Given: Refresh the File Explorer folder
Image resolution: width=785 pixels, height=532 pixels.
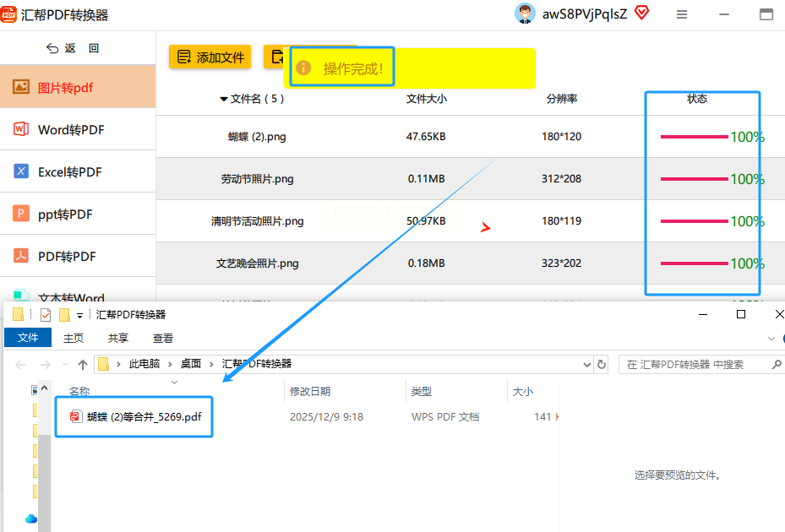Looking at the screenshot, I should (x=602, y=364).
